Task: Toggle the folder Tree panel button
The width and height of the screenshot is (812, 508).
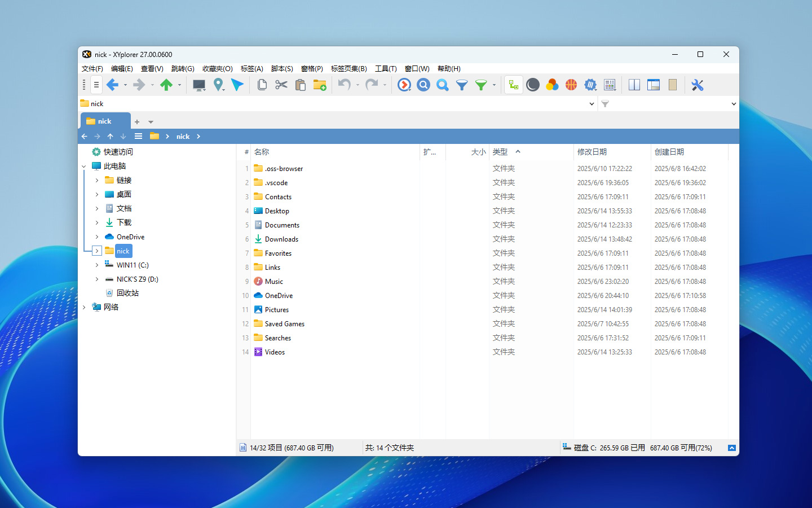Action: [514, 85]
